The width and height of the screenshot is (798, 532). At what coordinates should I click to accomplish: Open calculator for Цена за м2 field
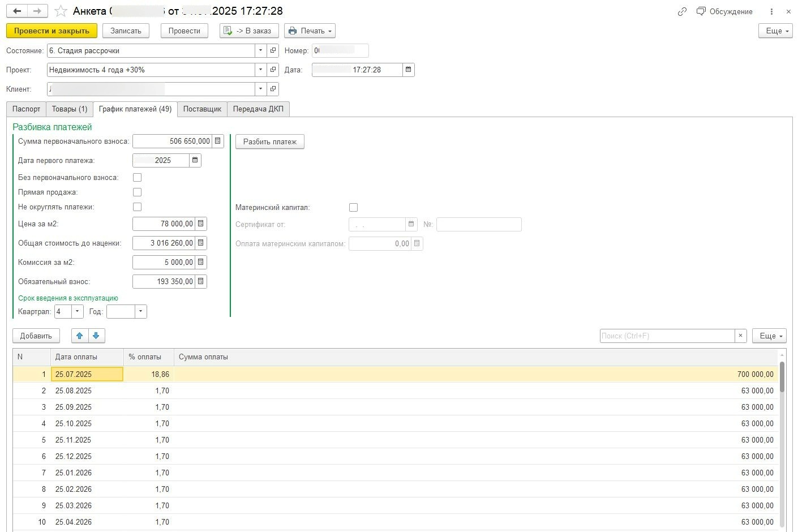pyautogui.click(x=200, y=224)
